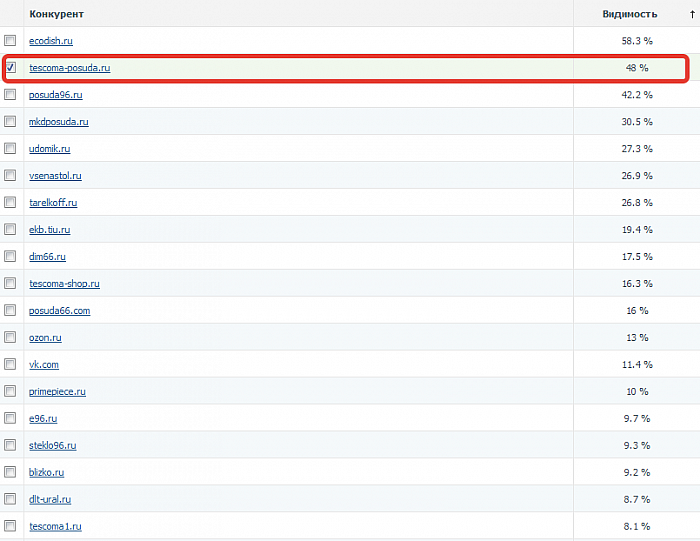Visit the dlt-ural.ru link
This screenshot has height=541, width=700.
coord(50,499)
